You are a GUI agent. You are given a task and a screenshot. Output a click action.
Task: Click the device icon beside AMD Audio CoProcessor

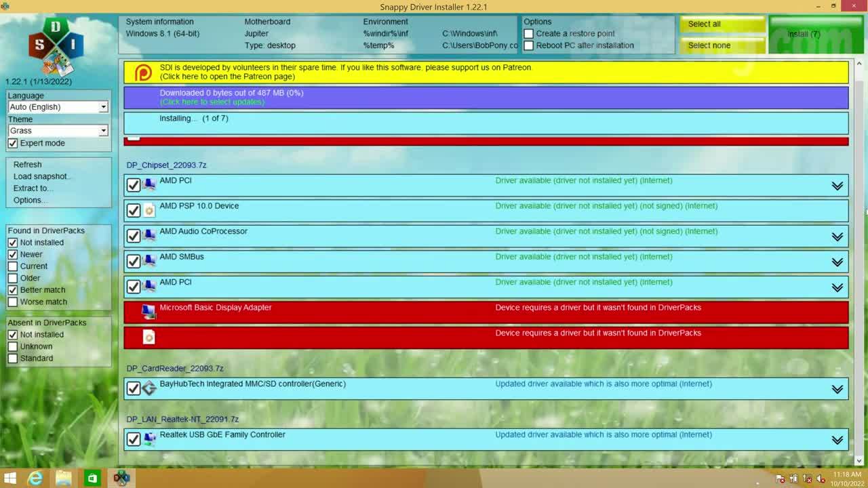(x=149, y=235)
